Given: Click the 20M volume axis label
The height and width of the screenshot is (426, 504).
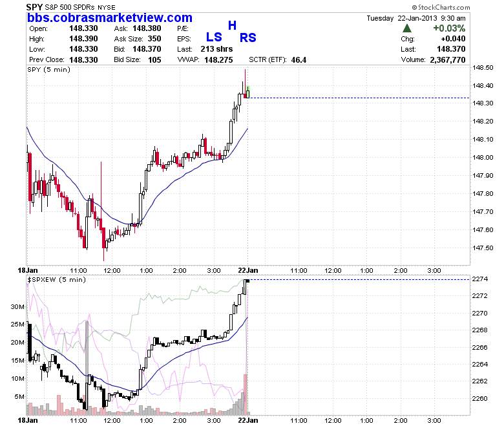Looking at the screenshot, I should [x=17, y=343].
